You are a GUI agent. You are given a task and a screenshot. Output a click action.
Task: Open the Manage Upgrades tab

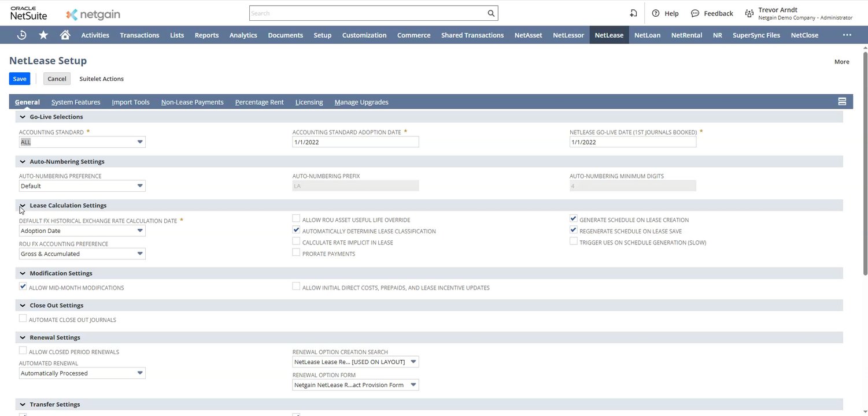pyautogui.click(x=361, y=102)
